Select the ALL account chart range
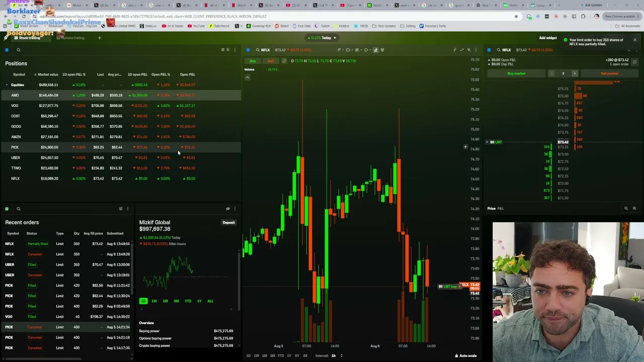 [x=210, y=301]
